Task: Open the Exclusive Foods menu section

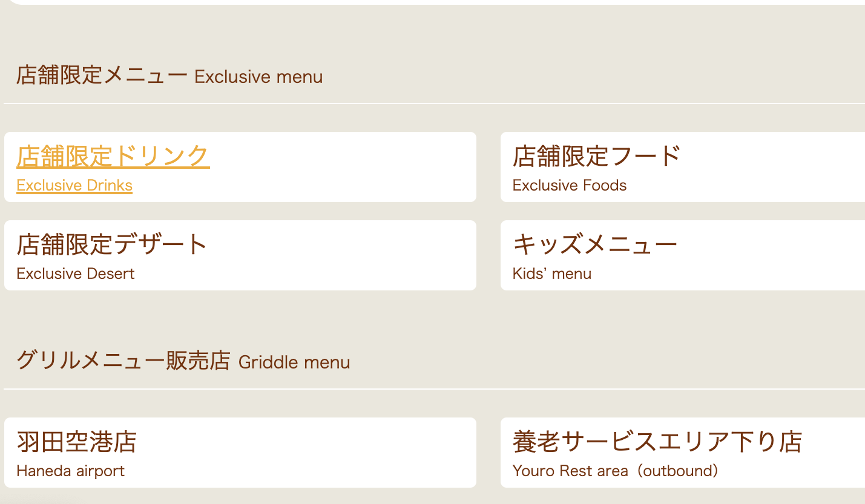Action: [x=569, y=185]
